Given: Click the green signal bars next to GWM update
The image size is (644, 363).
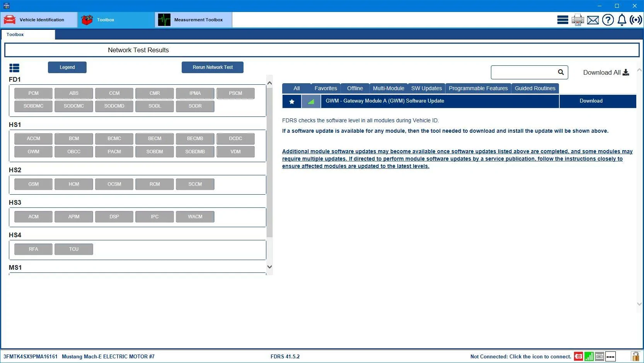Looking at the screenshot, I should (x=311, y=101).
